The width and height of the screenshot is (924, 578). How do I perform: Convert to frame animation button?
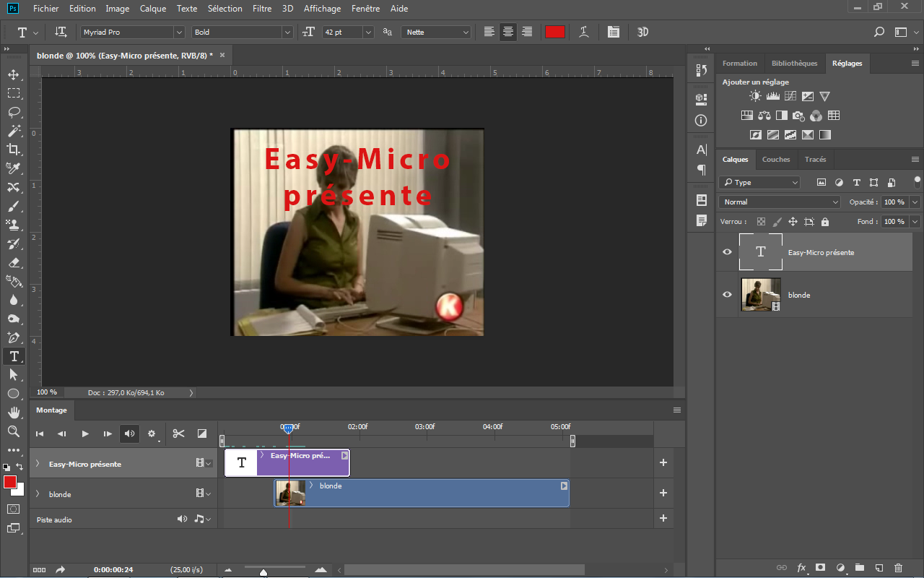click(39, 569)
